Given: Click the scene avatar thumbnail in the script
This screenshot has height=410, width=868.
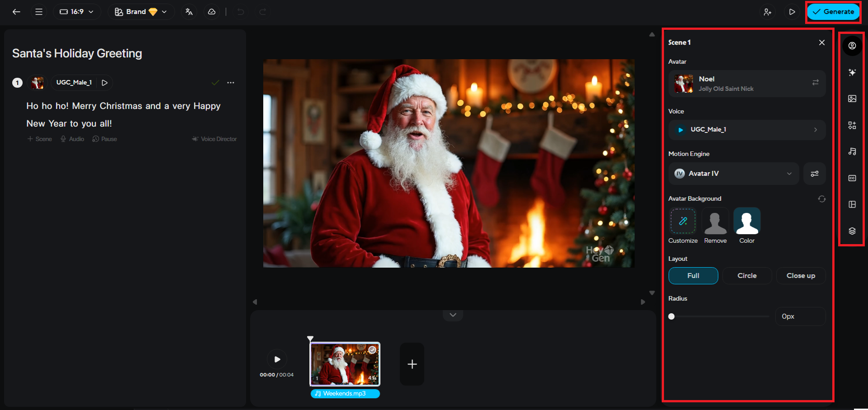Looking at the screenshot, I should click(38, 83).
